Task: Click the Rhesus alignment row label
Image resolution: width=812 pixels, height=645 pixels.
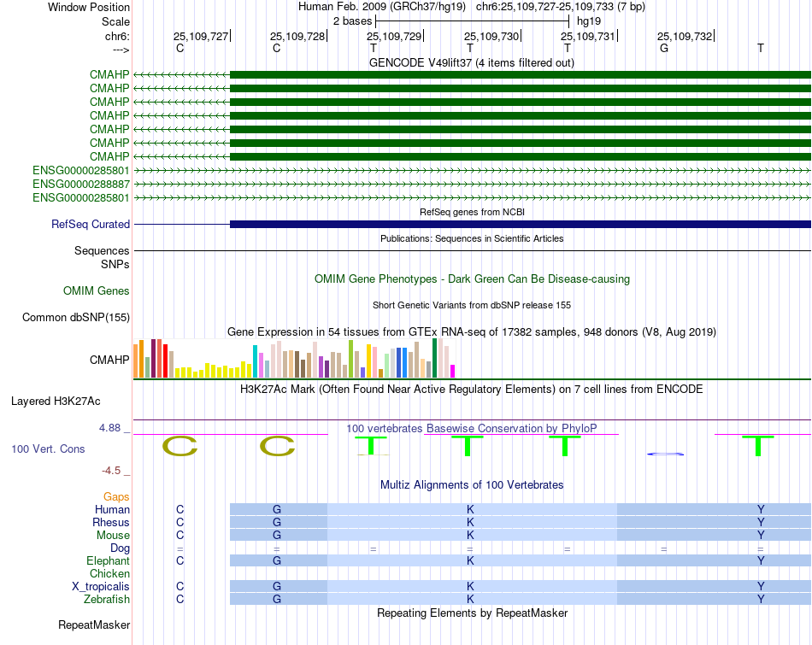Action: point(111,522)
